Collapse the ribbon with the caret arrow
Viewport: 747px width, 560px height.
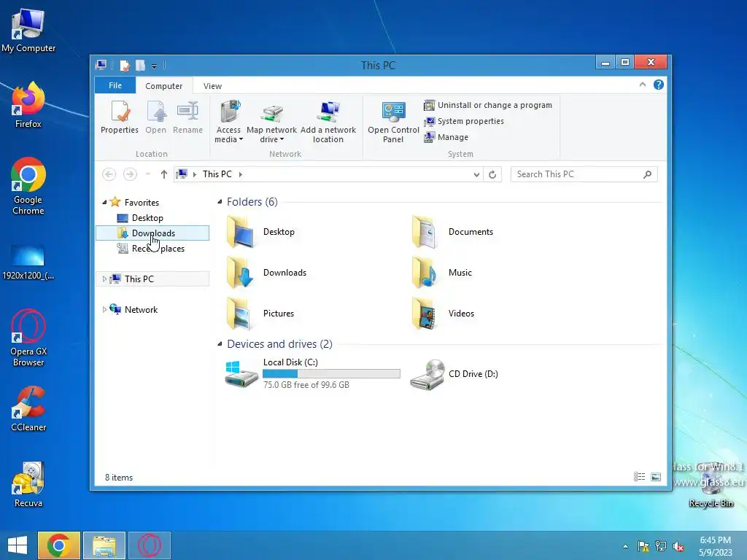(642, 85)
